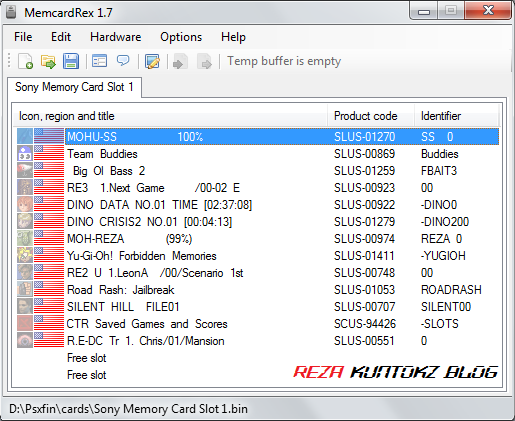The image size is (515, 421).
Task: Click identifier 'FBAIT3'
Action: tap(439, 171)
